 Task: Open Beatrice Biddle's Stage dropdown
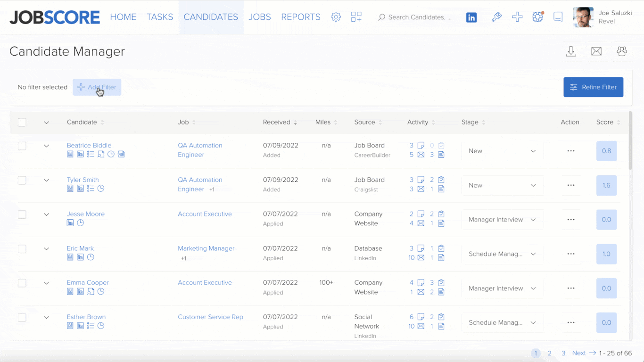[x=503, y=151]
